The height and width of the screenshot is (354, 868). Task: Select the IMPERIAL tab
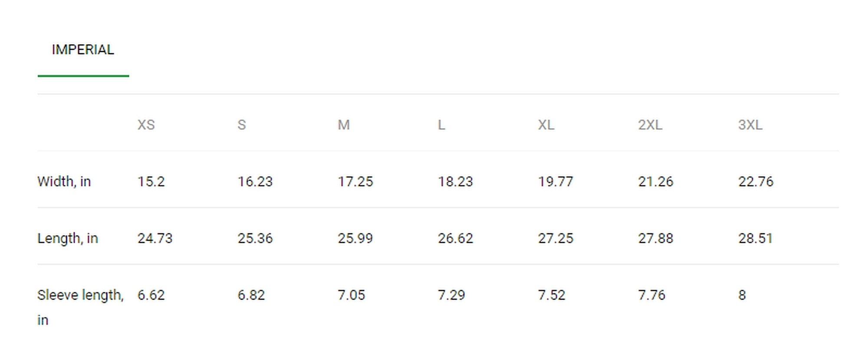point(83,50)
